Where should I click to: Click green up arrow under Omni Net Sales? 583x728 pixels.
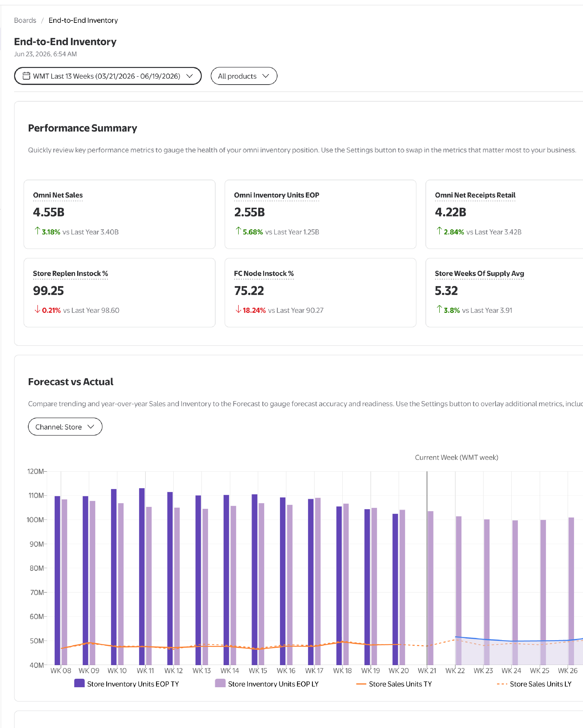click(37, 231)
